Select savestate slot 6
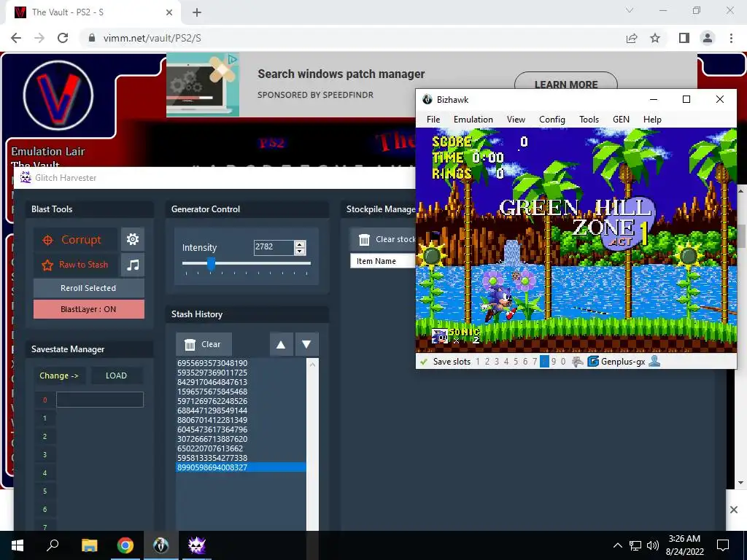Image resolution: width=747 pixels, height=560 pixels. click(44, 509)
